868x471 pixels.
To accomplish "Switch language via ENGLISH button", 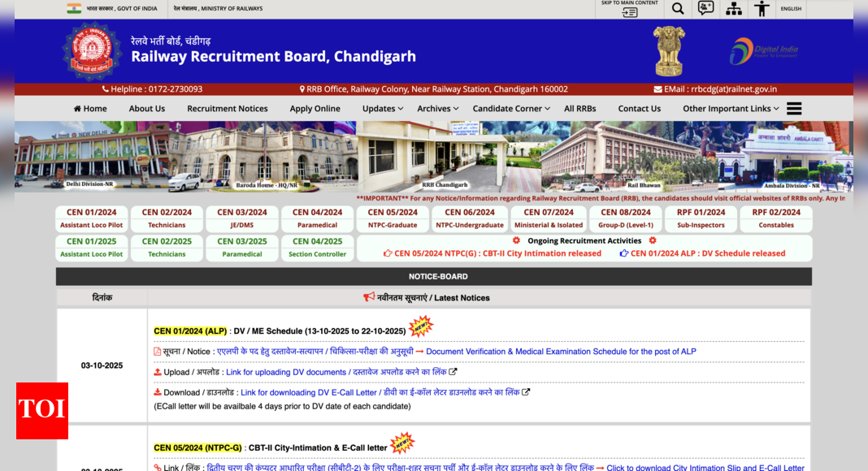I will tap(791, 9).
